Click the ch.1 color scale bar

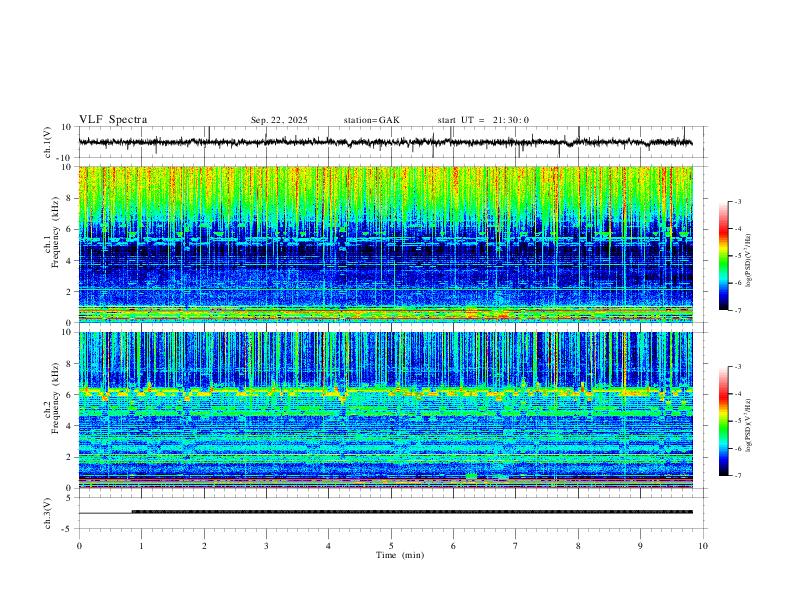pos(723,256)
